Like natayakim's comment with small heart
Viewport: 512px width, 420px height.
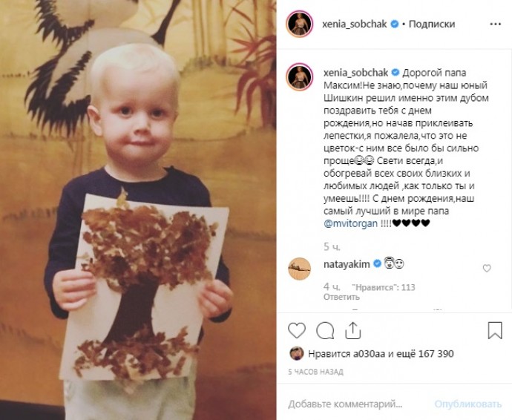point(487,268)
